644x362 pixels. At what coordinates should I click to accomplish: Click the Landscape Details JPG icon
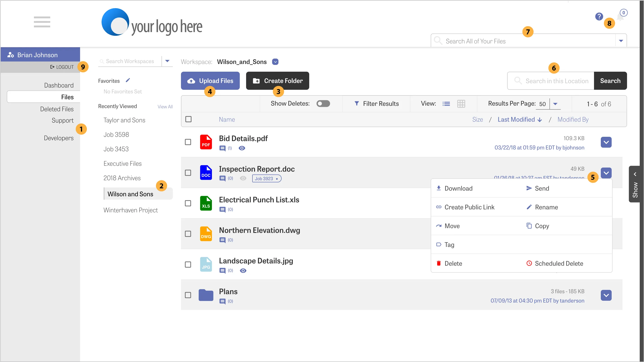pyautogui.click(x=206, y=264)
